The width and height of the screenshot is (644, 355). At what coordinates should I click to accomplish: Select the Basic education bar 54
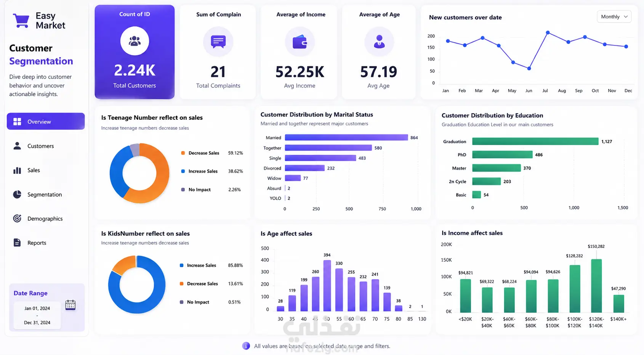click(477, 194)
